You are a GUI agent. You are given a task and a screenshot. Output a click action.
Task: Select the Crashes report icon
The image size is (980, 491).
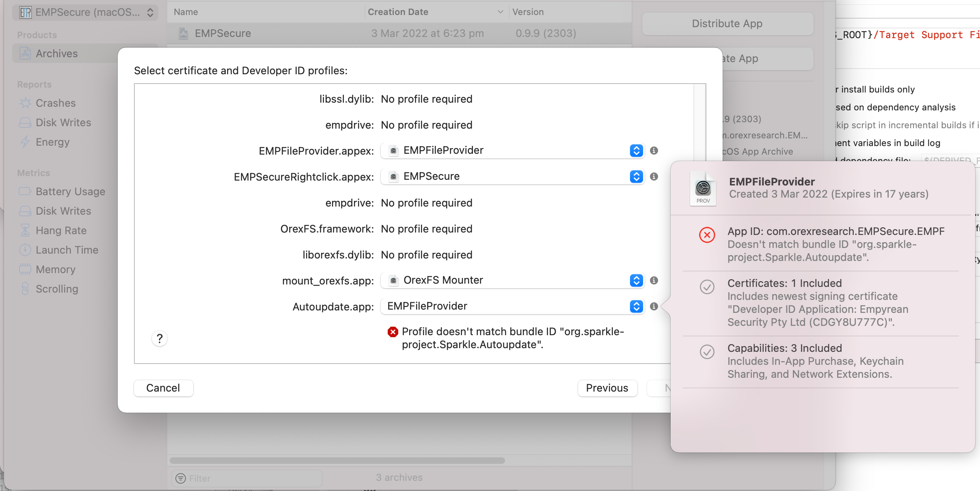[x=55, y=103]
